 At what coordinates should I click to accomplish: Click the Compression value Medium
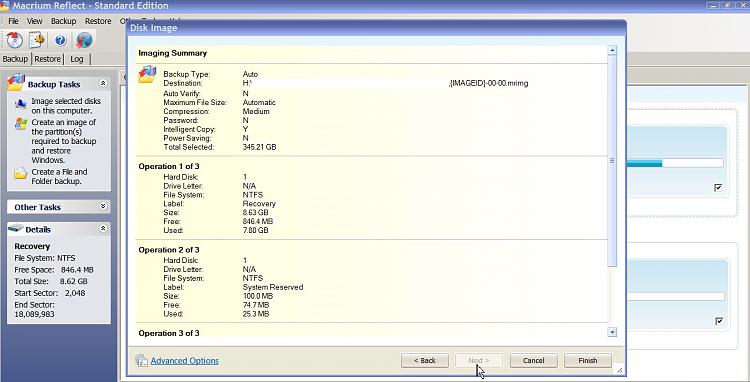256,111
